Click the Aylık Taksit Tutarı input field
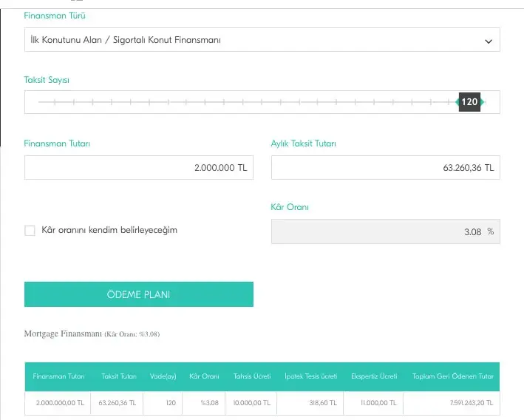The image size is (524, 420). pos(385,168)
